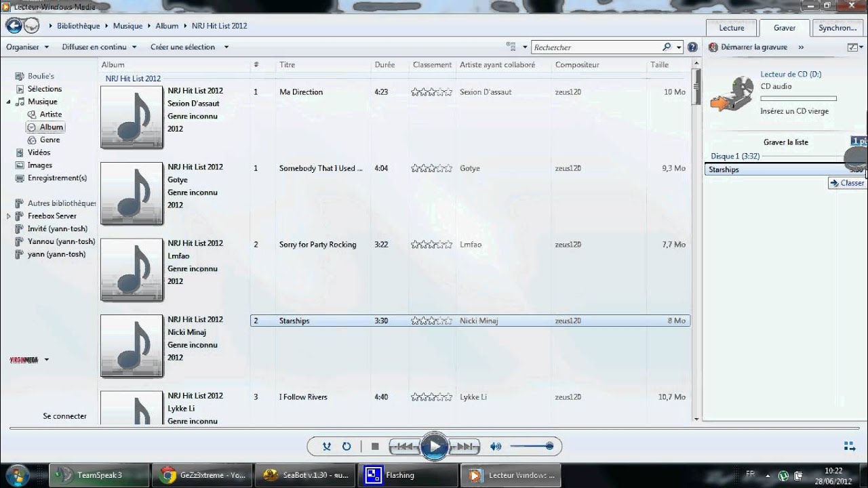Screen dimensions: 868x488
Task: Open the Help question mark icon
Action: pyautogui.click(x=692, y=47)
